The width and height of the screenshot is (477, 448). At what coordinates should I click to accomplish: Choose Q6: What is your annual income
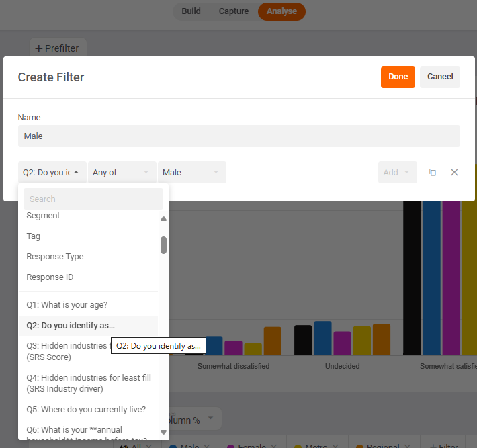pyautogui.click(x=89, y=430)
